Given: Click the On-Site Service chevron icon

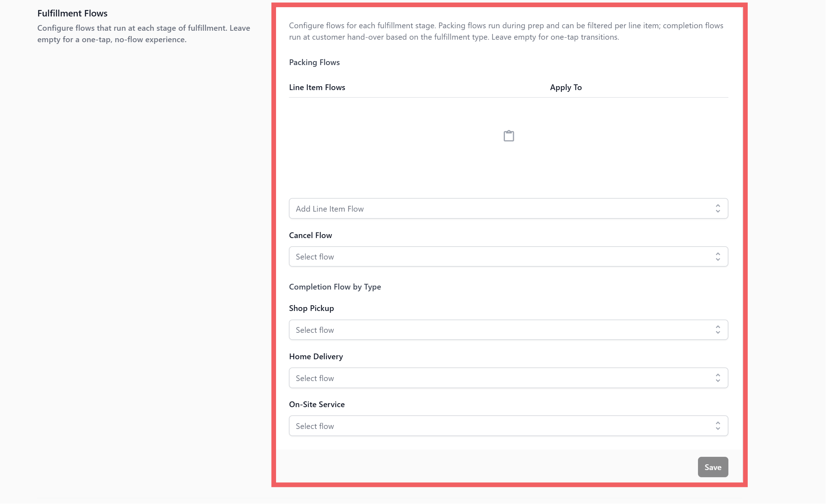Looking at the screenshot, I should coord(718,426).
